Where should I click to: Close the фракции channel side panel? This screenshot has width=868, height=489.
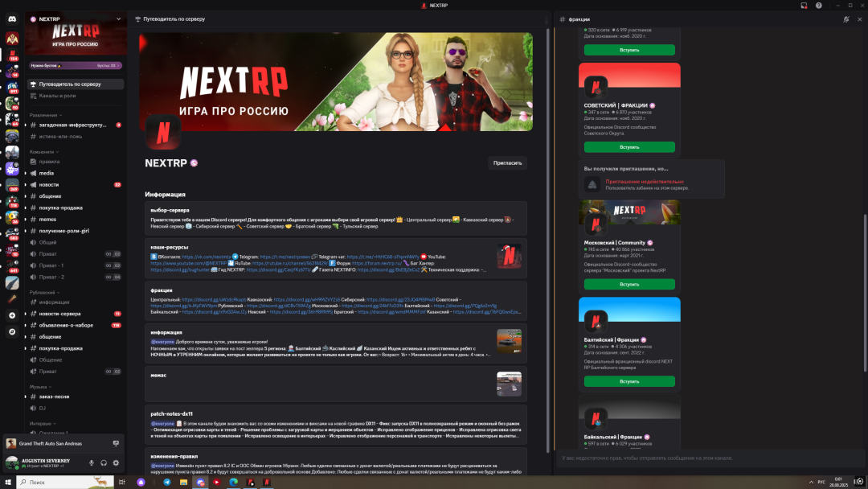[860, 19]
